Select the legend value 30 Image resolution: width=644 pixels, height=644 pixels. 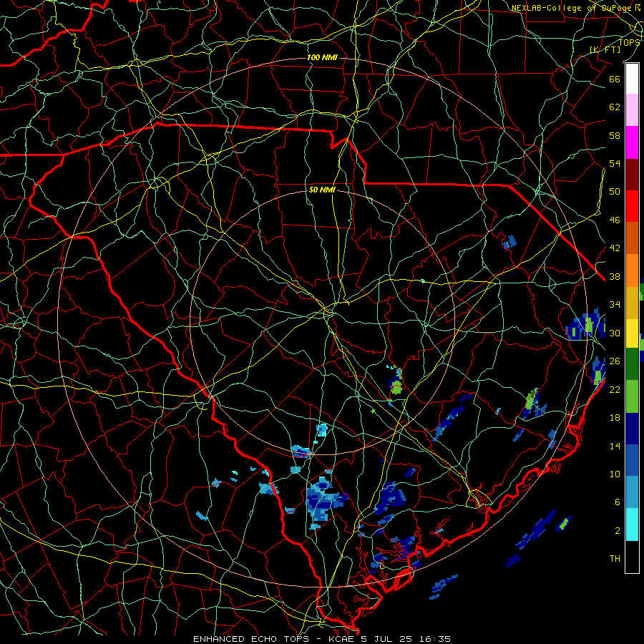point(615,333)
